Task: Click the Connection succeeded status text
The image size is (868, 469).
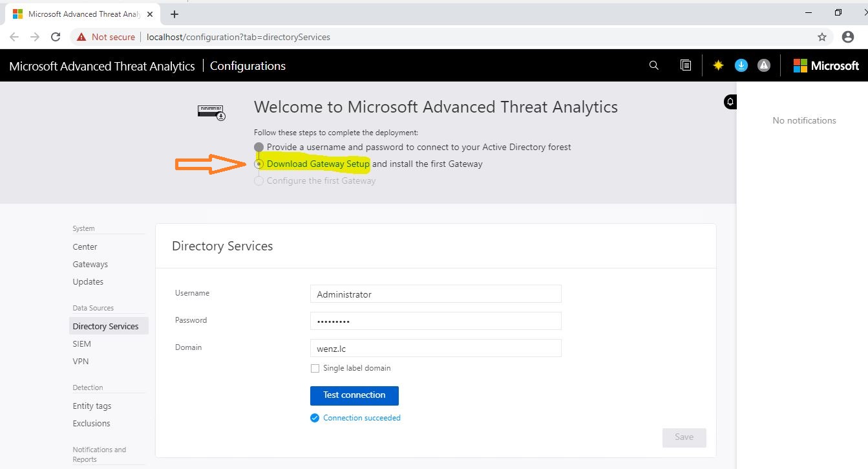Action: 362,418
